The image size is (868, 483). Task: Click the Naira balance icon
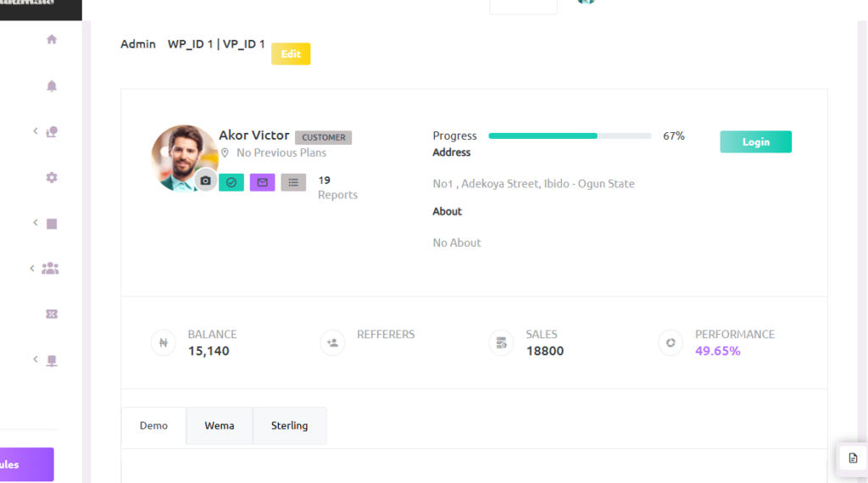coord(163,343)
